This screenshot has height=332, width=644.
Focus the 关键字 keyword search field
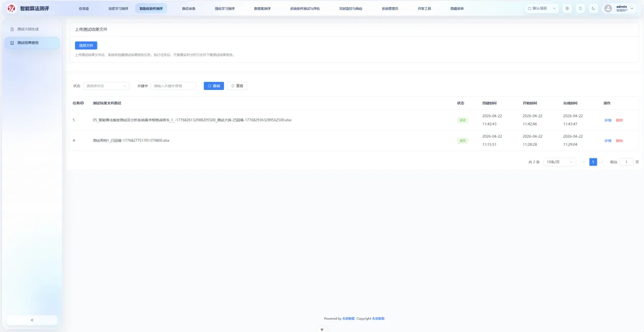173,86
